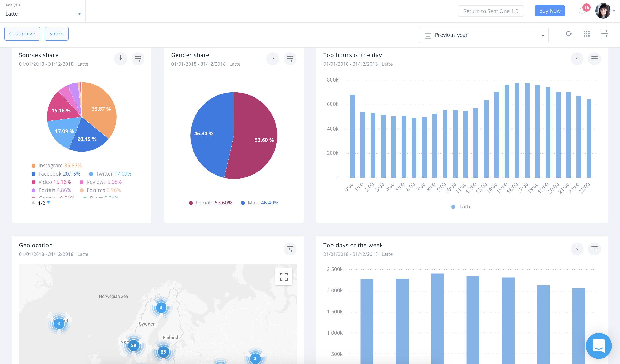
Task: Hide the Female segment in Gender share legend
Action: (210, 203)
